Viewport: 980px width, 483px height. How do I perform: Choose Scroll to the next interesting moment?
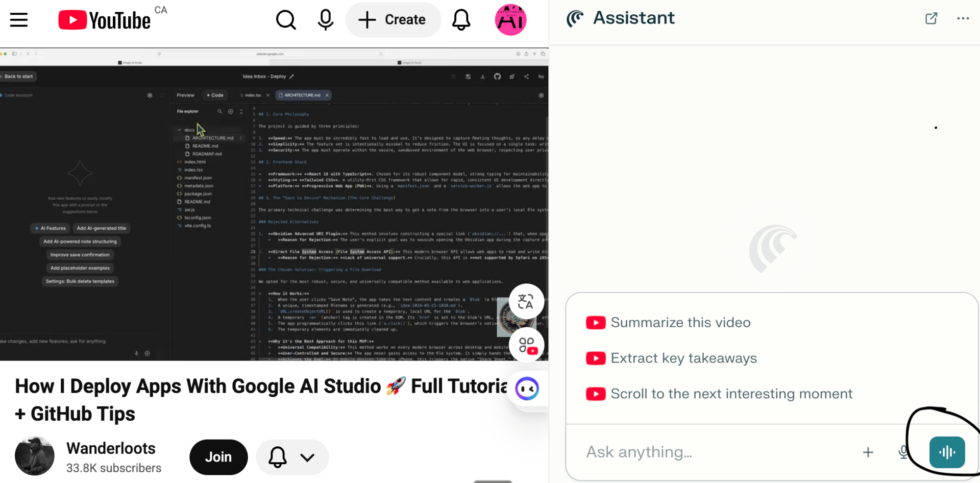719,394
